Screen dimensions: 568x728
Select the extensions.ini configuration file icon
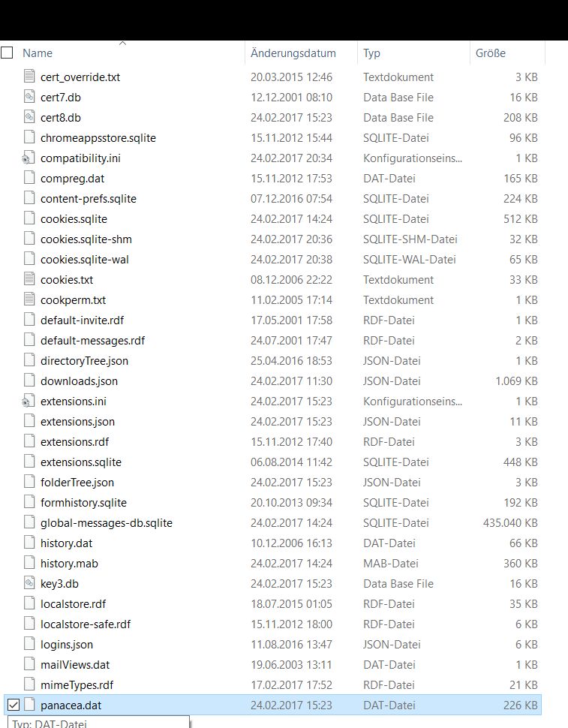[x=29, y=401]
